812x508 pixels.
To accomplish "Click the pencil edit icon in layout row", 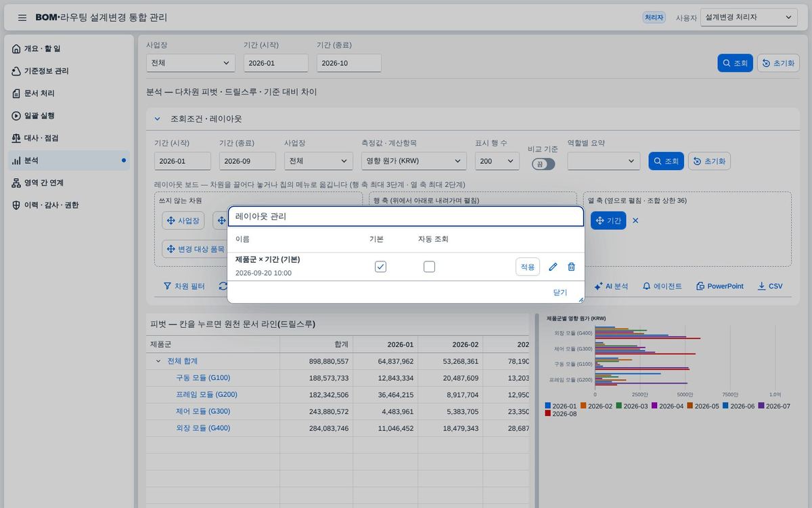I will coord(553,267).
